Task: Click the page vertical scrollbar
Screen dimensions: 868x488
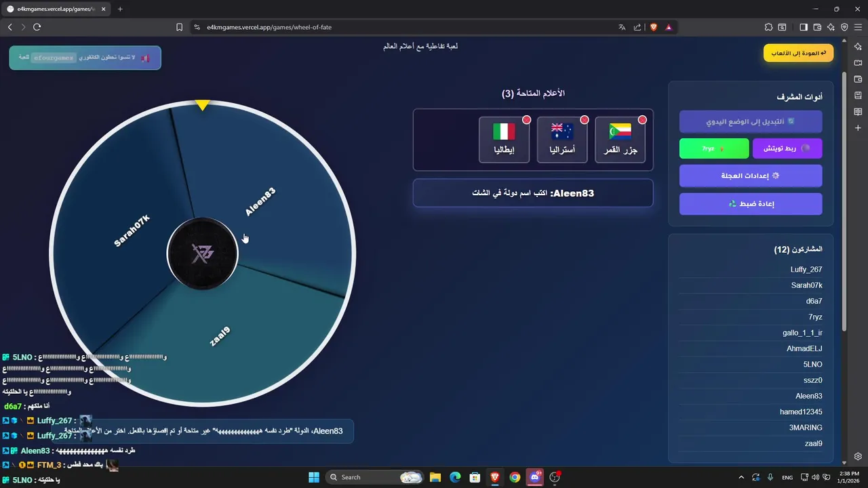Action: pos(844,202)
